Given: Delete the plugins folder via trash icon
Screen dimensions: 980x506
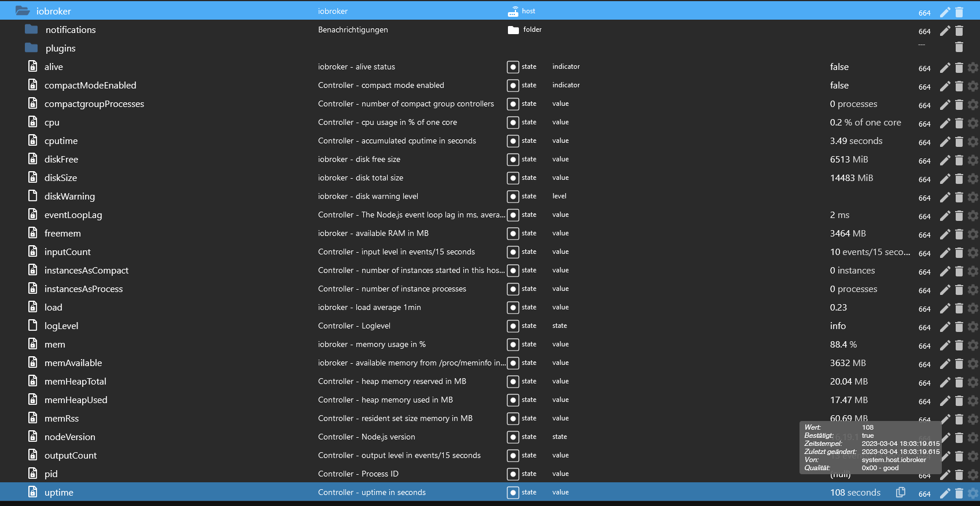Looking at the screenshot, I should pos(959,47).
